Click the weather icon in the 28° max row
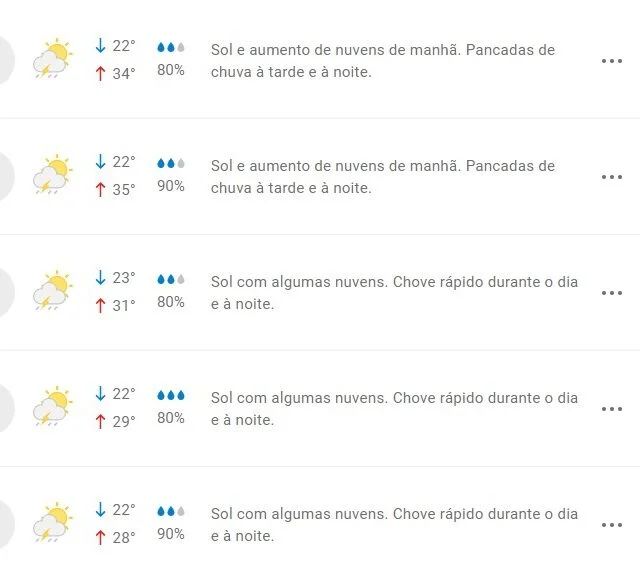 tap(53, 522)
